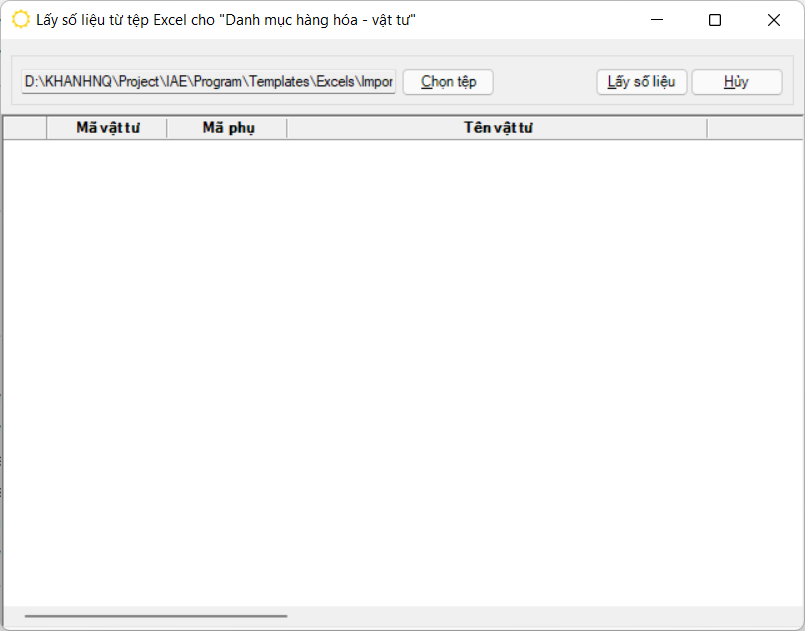Click empty toolbar space left of Lấy số liệu
The image size is (805, 631).
coord(545,82)
